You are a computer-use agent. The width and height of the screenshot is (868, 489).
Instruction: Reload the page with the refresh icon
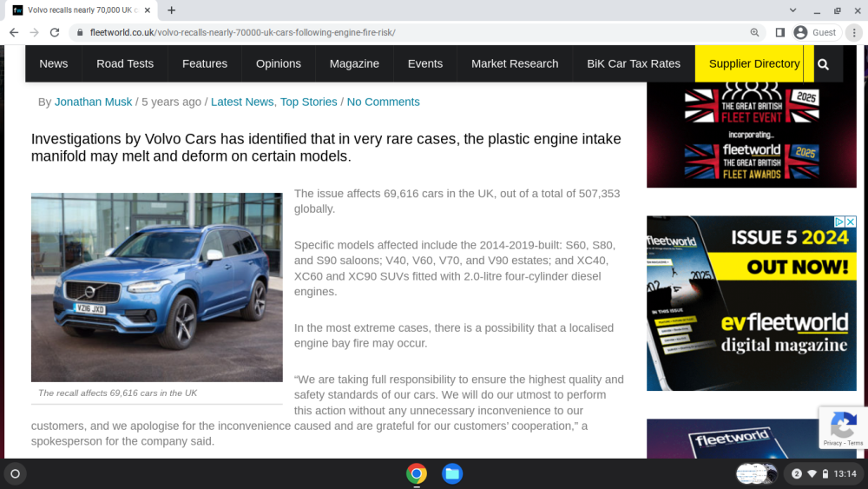click(54, 33)
